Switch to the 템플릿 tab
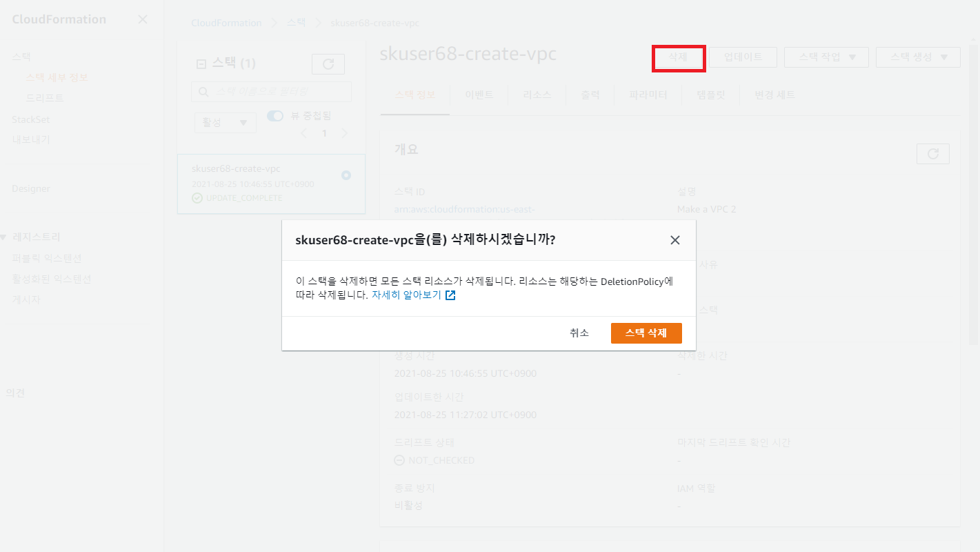 pyautogui.click(x=711, y=95)
